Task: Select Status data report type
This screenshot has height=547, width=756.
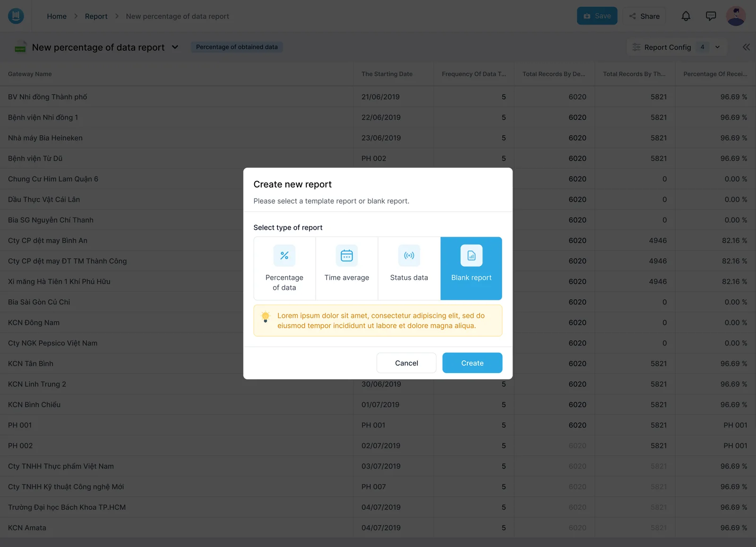Action: point(409,269)
